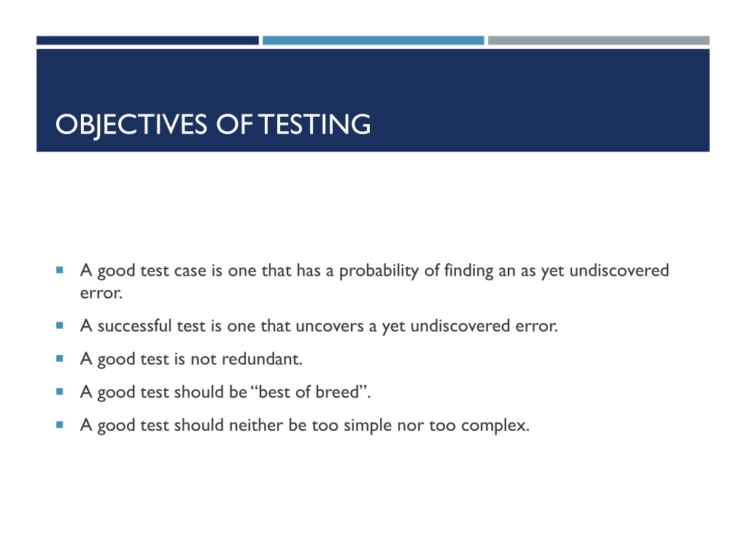This screenshot has width=747, height=560.
Task: Click the 'Objectives of Testing' slide title
Action: coord(213,125)
